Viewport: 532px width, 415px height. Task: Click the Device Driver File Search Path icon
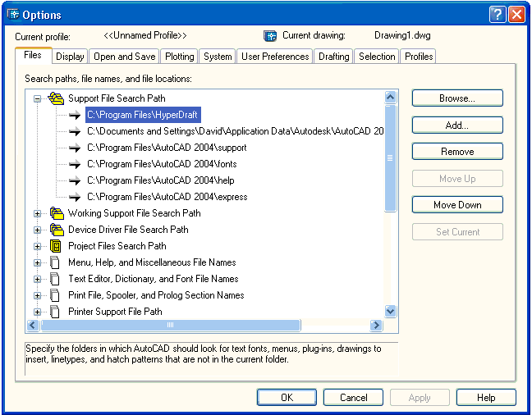[57, 230]
